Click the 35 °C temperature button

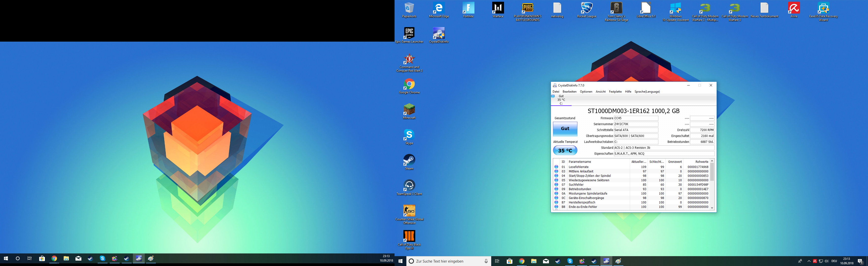(x=565, y=150)
